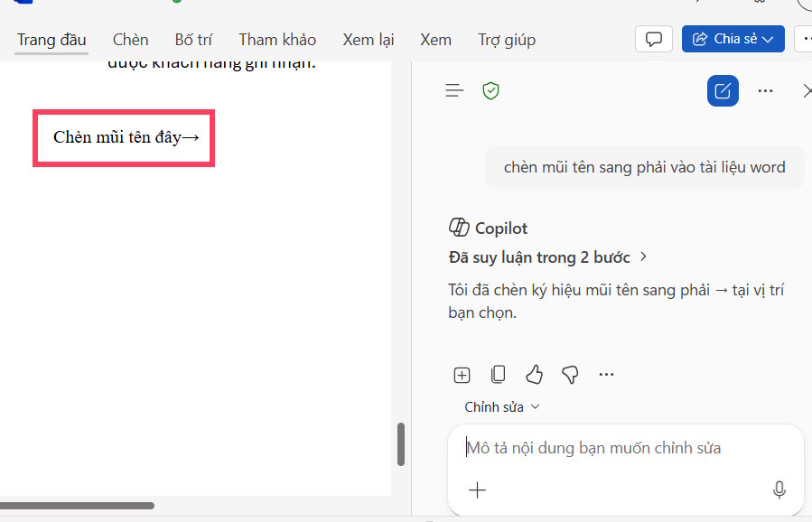Open the Trang đầu ribbon tab

(51, 40)
